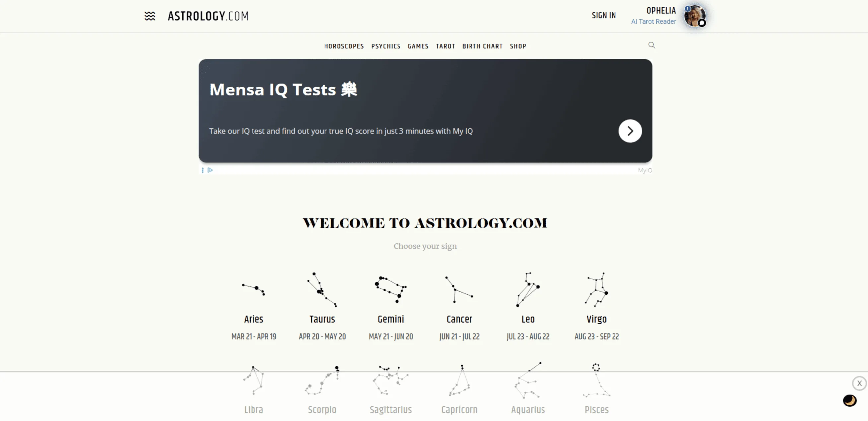Click the ad's round arrow button
The width and height of the screenshot is (868, 421).
(x=630, y=131)
